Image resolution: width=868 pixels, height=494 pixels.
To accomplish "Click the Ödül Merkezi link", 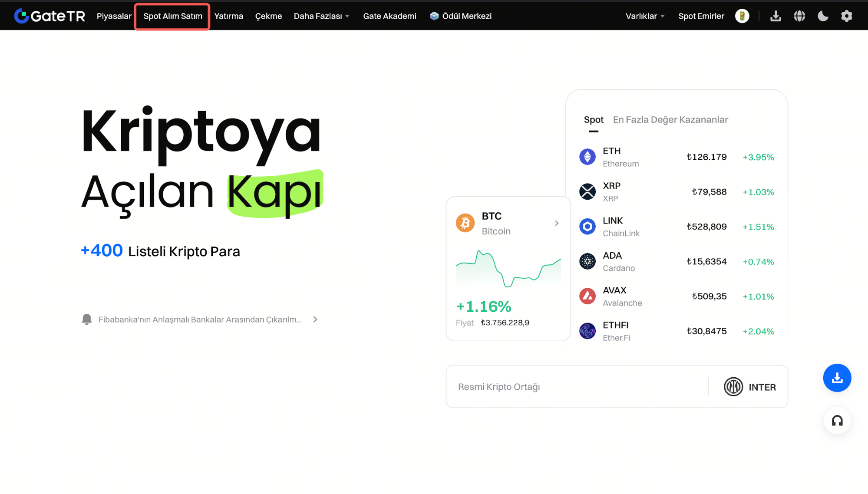I will click(461, 16).
